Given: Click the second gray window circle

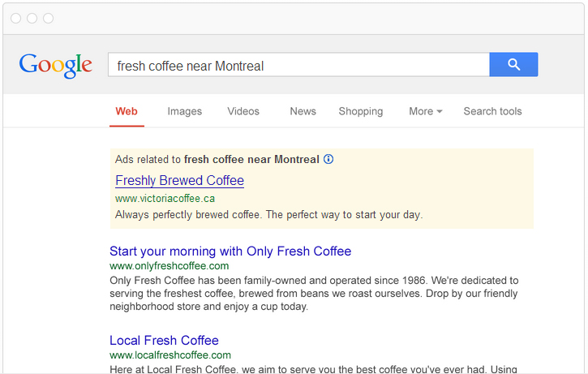Looking at the screenshot, I should tap(32, 18).
